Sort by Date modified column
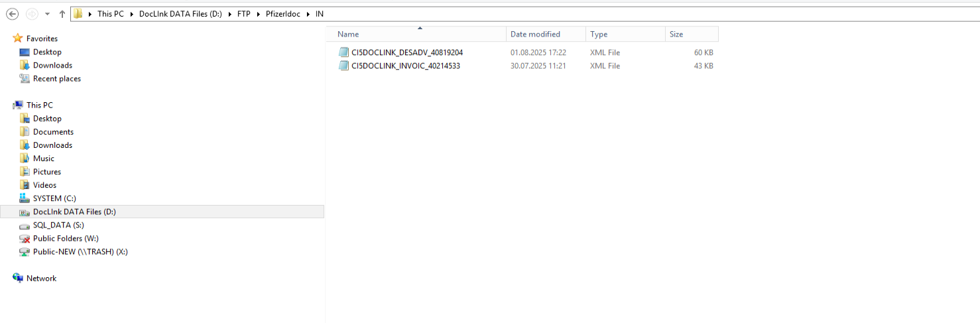980x323 pixels. point(546,34)
